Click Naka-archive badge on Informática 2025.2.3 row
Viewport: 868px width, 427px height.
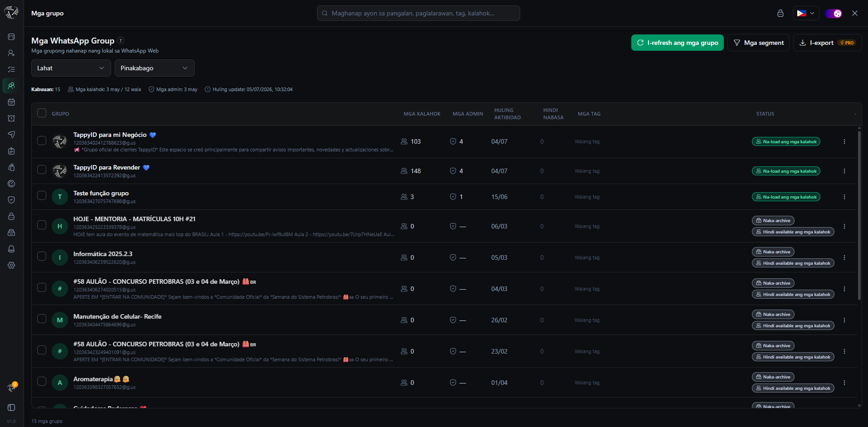pyautogui.click(x=773, y=252)
